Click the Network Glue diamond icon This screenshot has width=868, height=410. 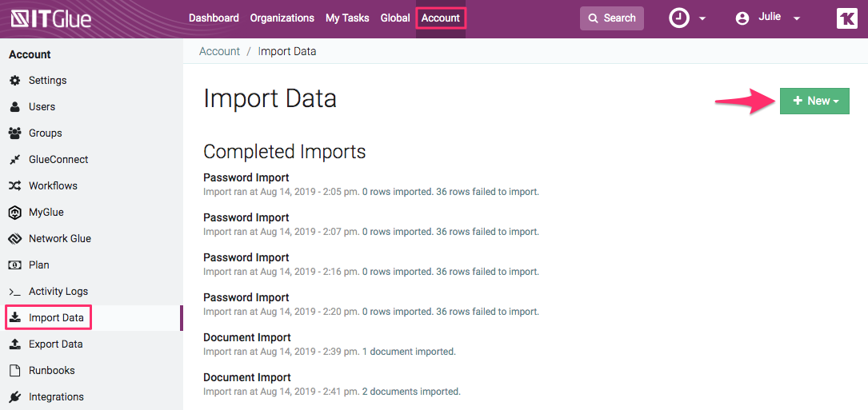(15, 239)
